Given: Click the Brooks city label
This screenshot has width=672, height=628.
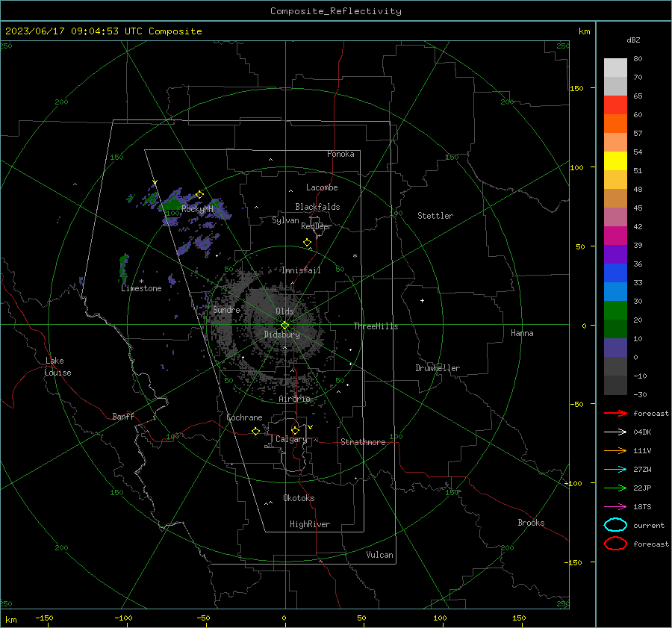Looking at the screenshot, I should tap(531, 523).
